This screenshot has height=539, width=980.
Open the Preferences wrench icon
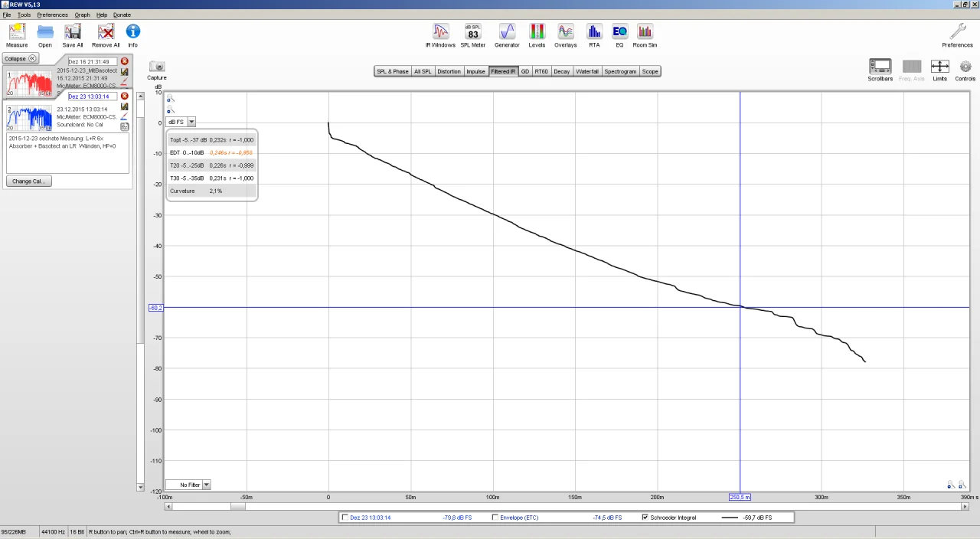(x=957, y=31)
